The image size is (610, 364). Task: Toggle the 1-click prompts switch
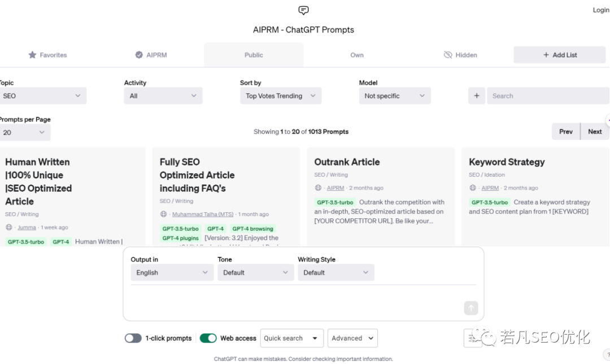(x=133, y=339)
